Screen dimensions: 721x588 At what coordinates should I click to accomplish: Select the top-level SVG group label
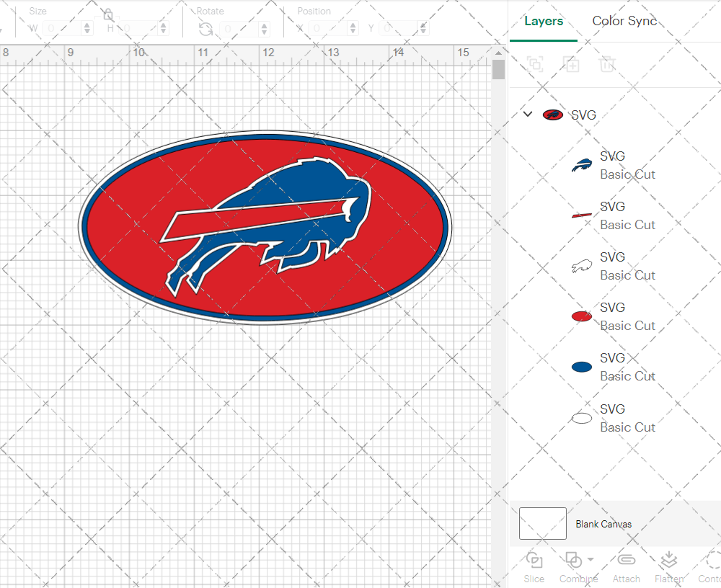pyautogui.click(x=583, y=115)
